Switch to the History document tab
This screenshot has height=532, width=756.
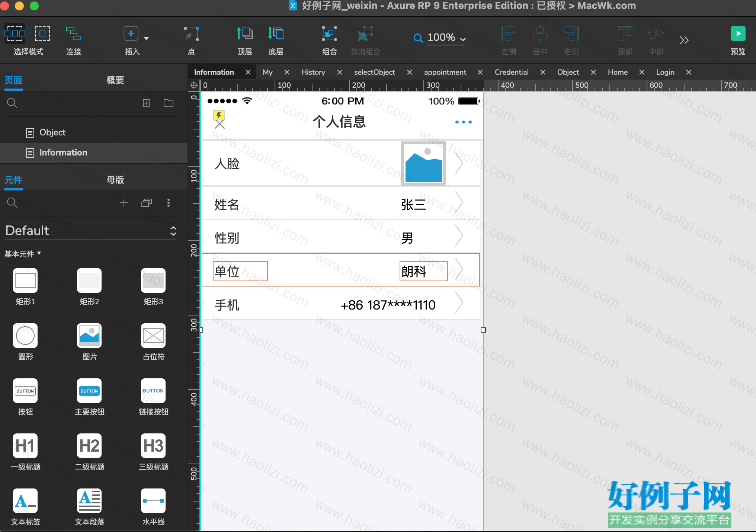(313, 72)
